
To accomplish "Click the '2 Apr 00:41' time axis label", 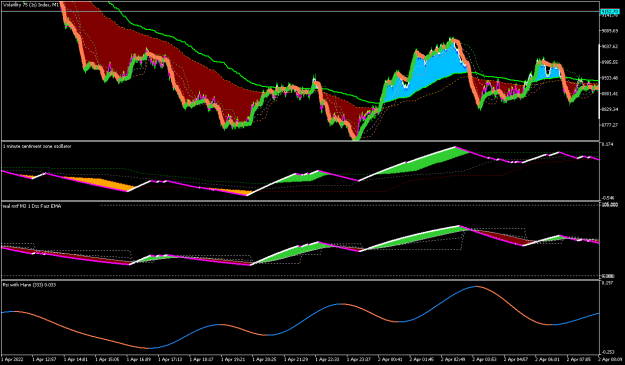I will tap(391, 359).
